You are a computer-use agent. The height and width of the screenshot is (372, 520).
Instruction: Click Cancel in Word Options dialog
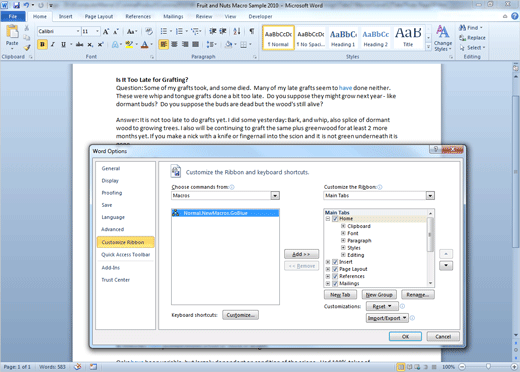pyautogui.click(x=443, y=336)
